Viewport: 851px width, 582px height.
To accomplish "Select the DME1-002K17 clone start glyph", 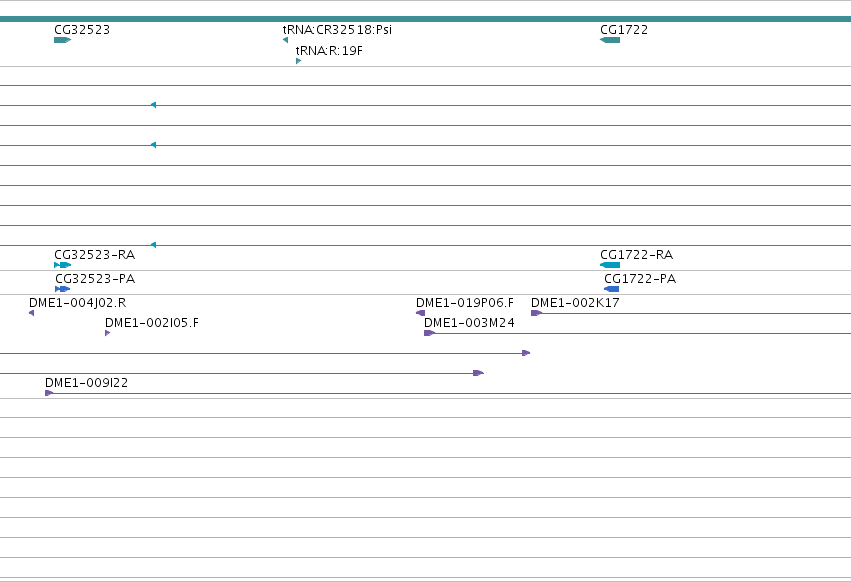I will [536, 313].
